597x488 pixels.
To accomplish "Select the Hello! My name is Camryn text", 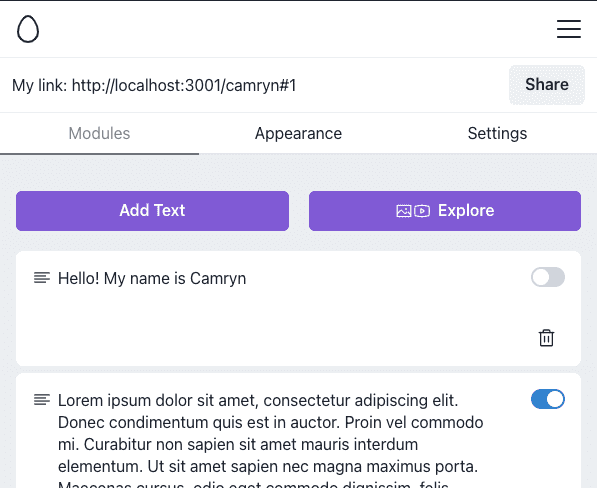I will click(152, 278).
